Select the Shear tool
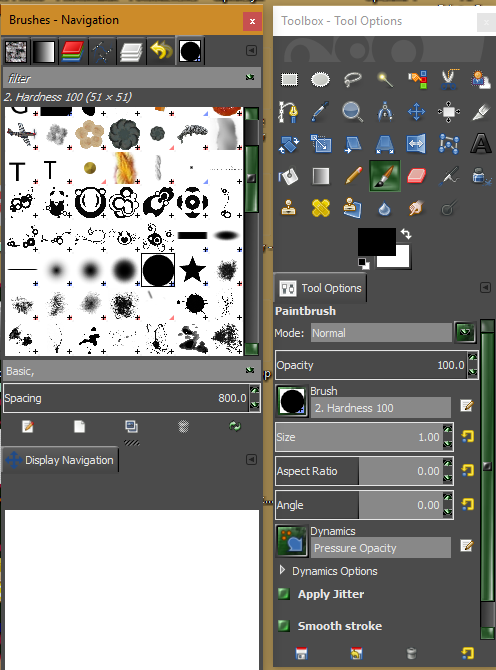Viewport: 496px width, 670px height. 352,144
